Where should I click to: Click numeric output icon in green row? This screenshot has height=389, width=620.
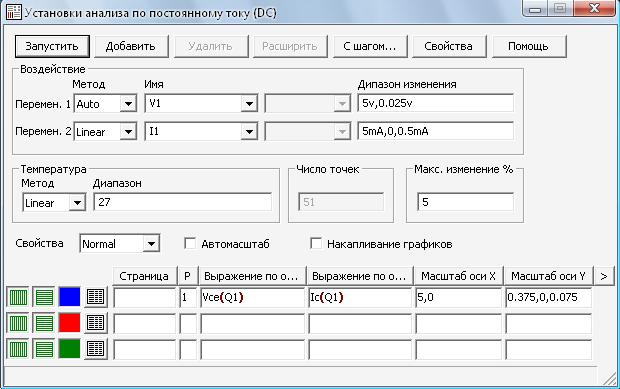[x=95, y=349]
